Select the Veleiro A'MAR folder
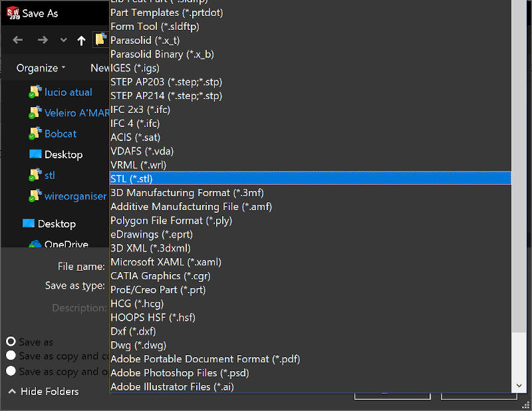Image resolution: width=532 pixels, height=411 pixels. (x=76, y=113)
